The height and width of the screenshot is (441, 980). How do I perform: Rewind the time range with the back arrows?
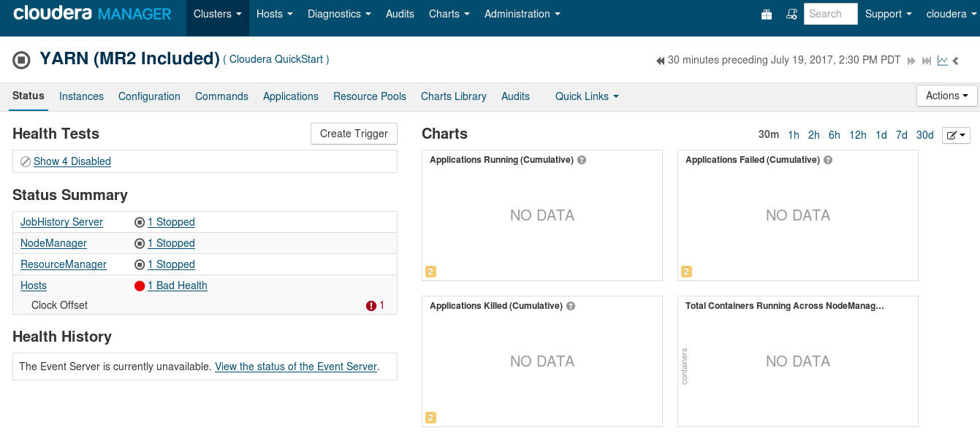pos(659,60)
